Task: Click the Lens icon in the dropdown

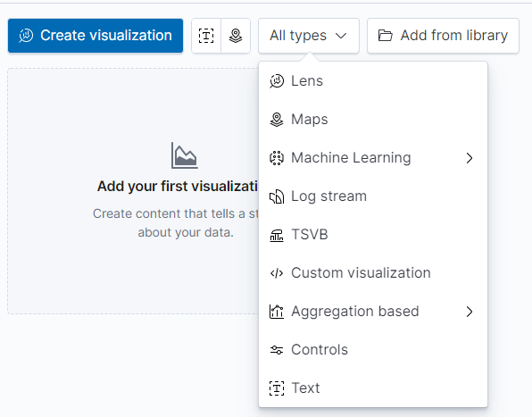Action: (x=277, y=81)
